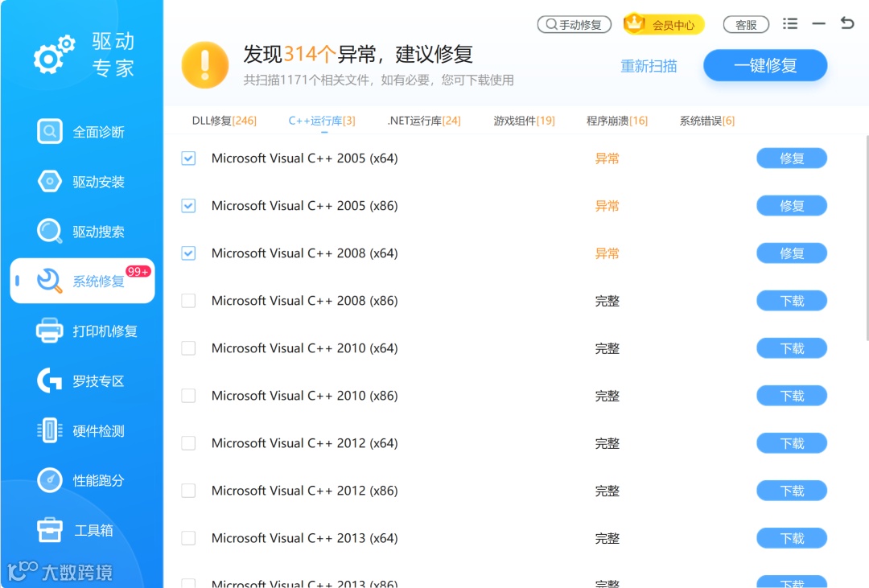Download Visual C++ 2012 (x86) with 下载
The height and width of the screenshot is (588, 869).
point(792,491)
